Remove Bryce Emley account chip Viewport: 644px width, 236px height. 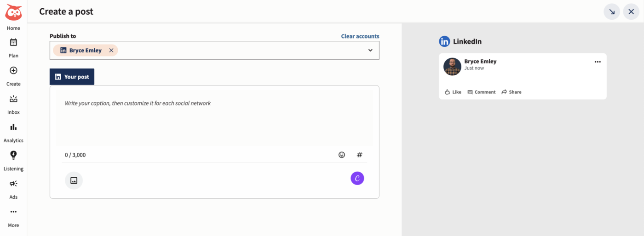111,51
